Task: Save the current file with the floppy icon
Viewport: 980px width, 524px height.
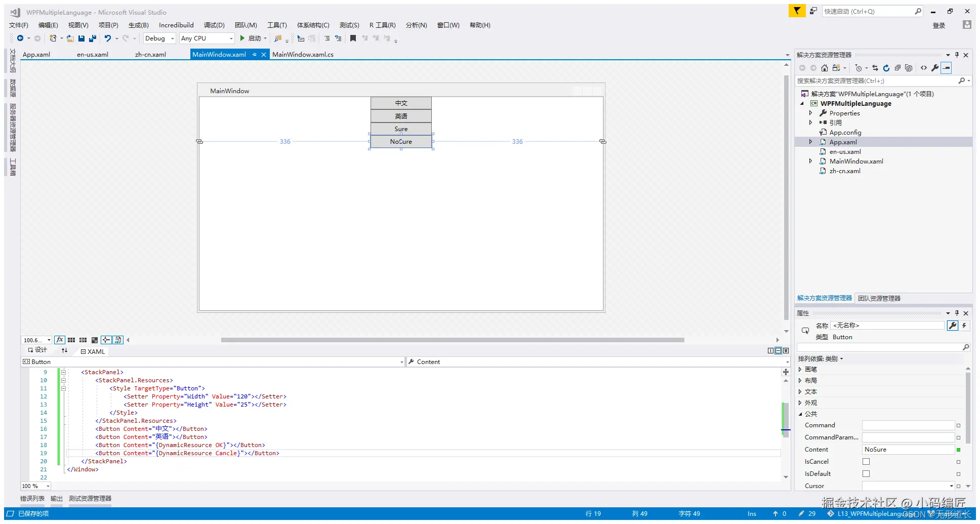Action: coord(81,38)
